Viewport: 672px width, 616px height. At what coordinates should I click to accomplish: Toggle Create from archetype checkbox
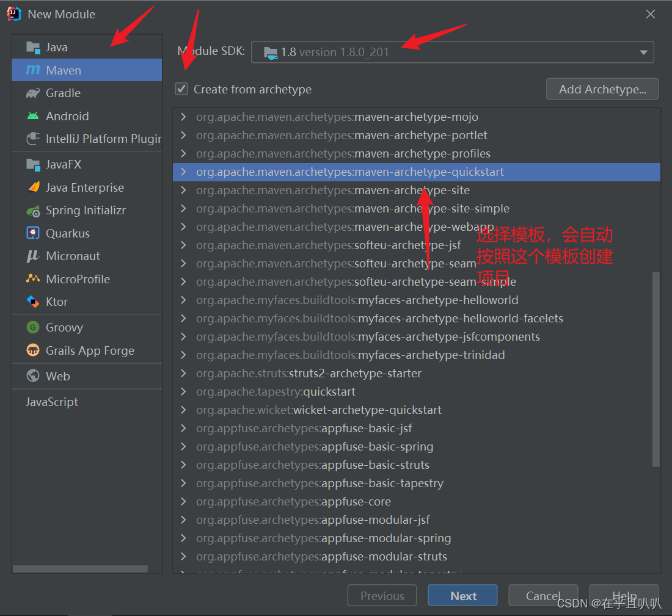pos(181,89)
